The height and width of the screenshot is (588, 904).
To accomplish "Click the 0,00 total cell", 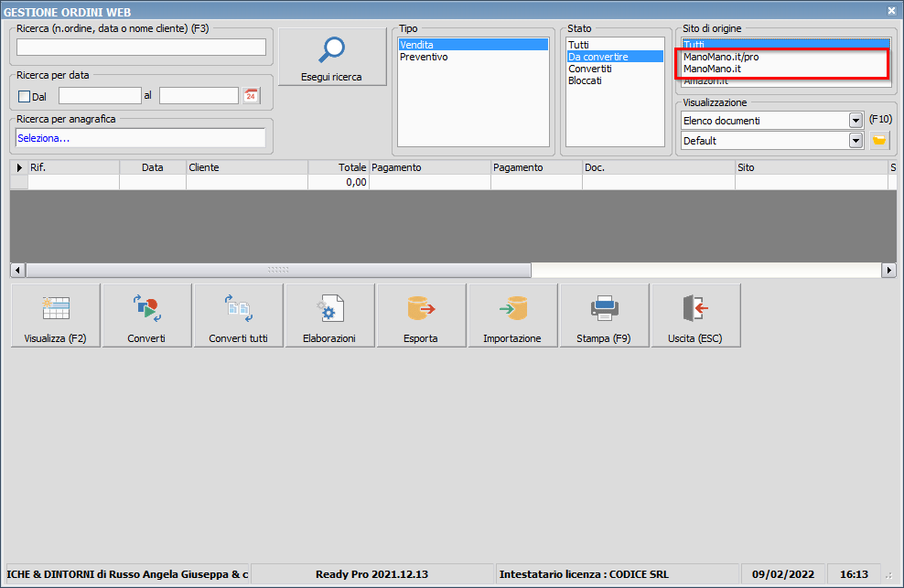I will (x=339, y=182).
